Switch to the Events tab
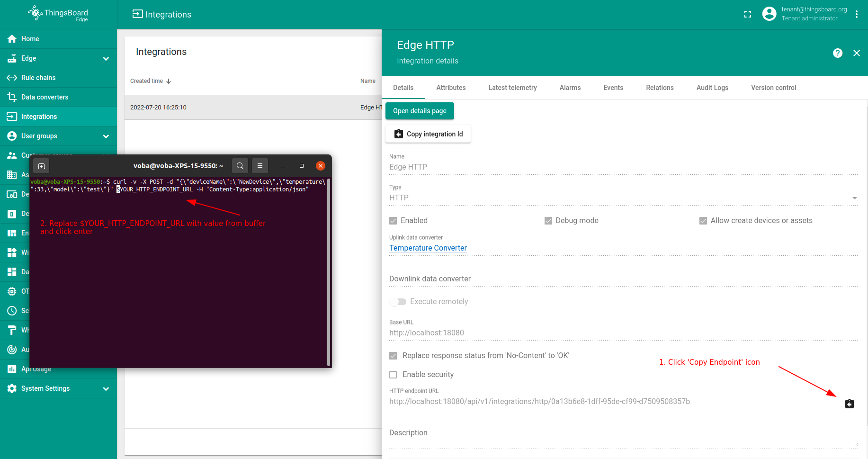Viewport: 868px width, 459px height. 613,88
